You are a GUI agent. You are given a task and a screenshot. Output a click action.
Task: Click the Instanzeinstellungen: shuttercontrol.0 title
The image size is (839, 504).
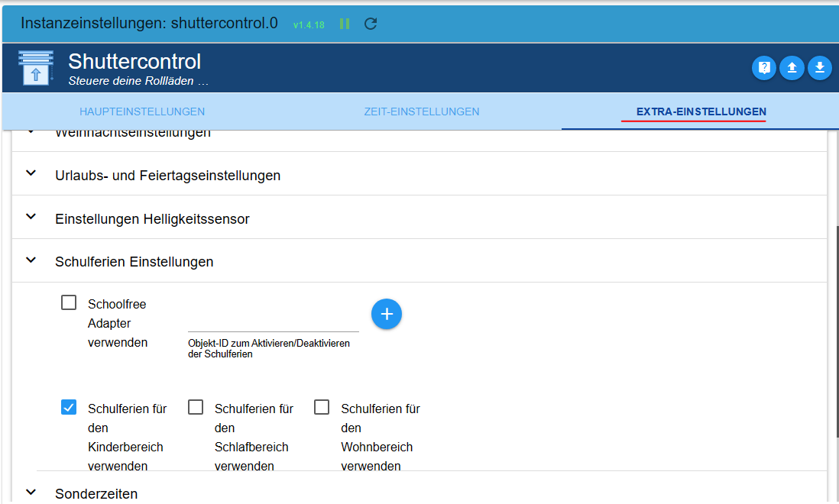click(x=149, y=23)
